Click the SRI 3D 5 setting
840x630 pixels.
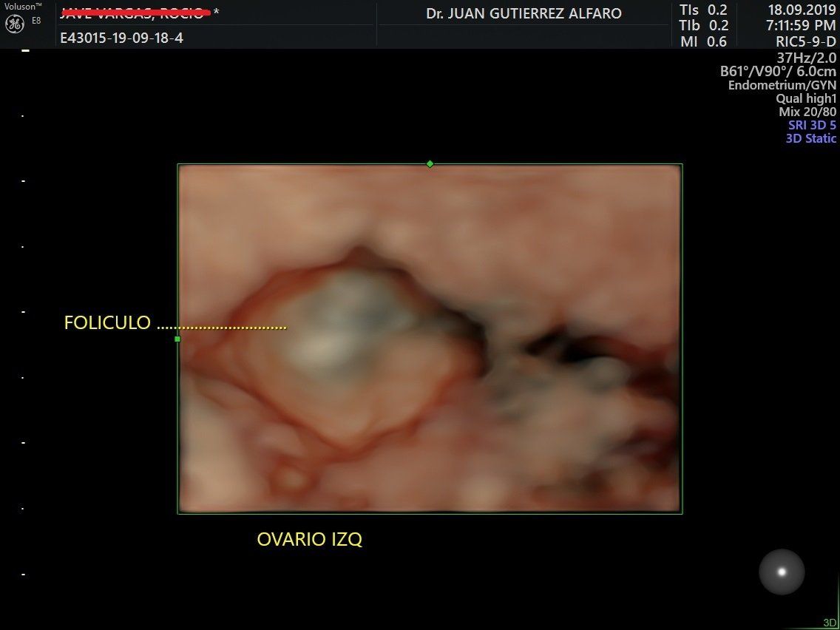click(x=812, y=125)
